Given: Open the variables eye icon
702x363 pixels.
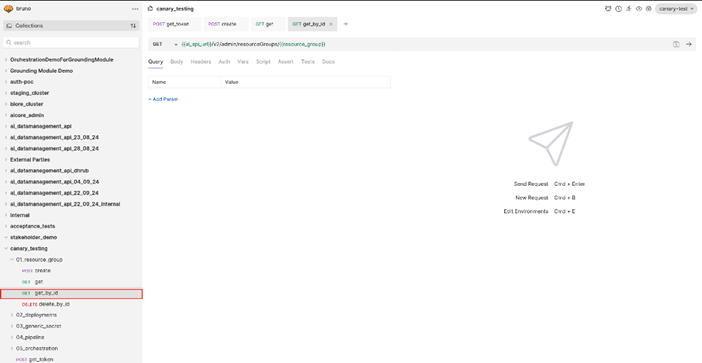Looking at the screenshot, I should pos(639,9).
